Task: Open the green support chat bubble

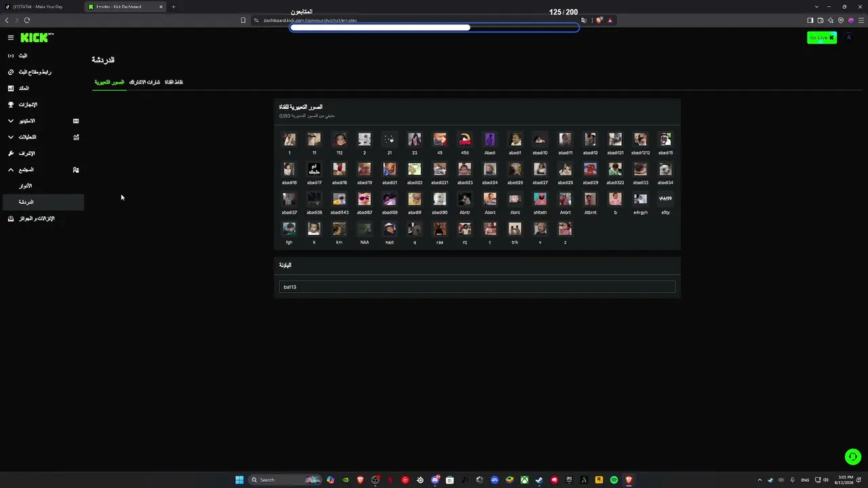Action: click(852, 457)
